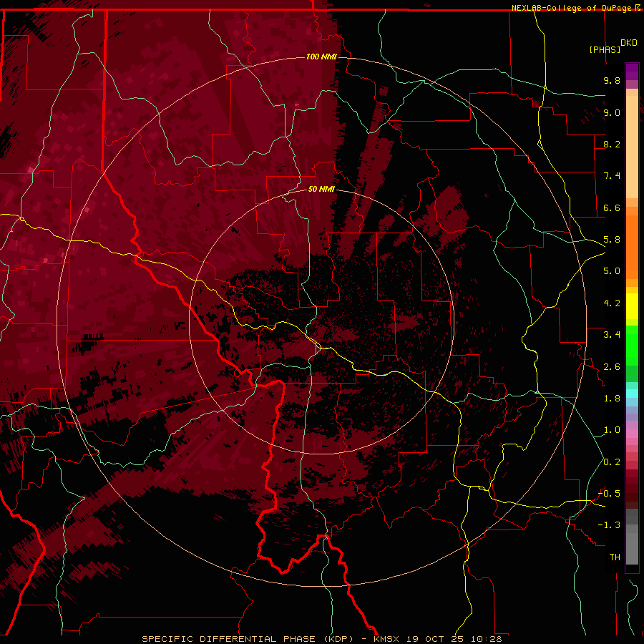The width and height of the screenshot is (644, 644).
Task: Click the TH label on color scale
Action: pyautogui.click(x=615, y=557)
